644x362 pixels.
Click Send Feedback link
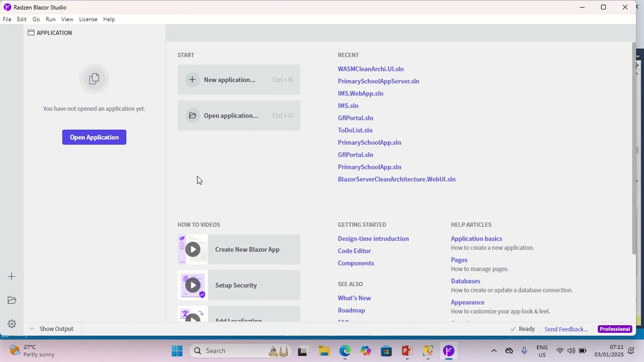click(x=566, y=329)
